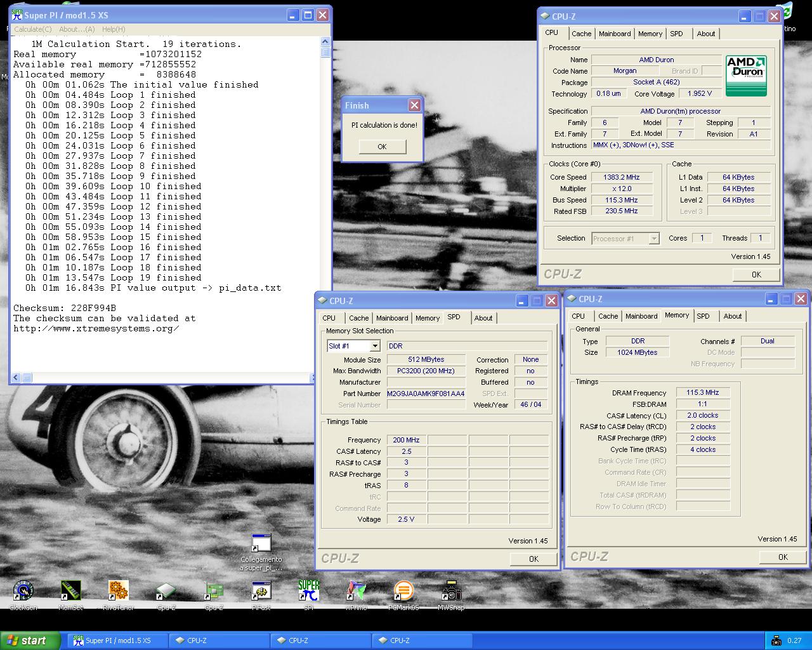Open Cache tab in Memory CPU-Z window
The image size is (812, 650).
coord(608,316)
